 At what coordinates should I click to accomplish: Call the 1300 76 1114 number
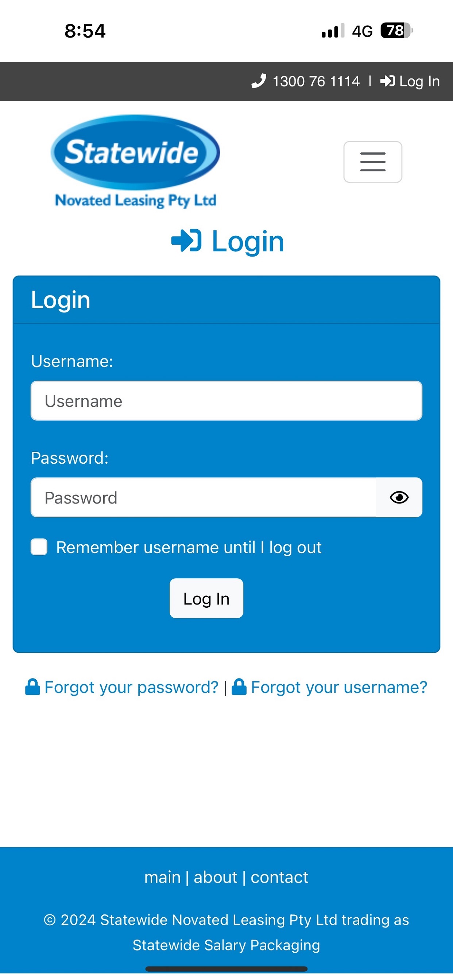coord(316,81)
